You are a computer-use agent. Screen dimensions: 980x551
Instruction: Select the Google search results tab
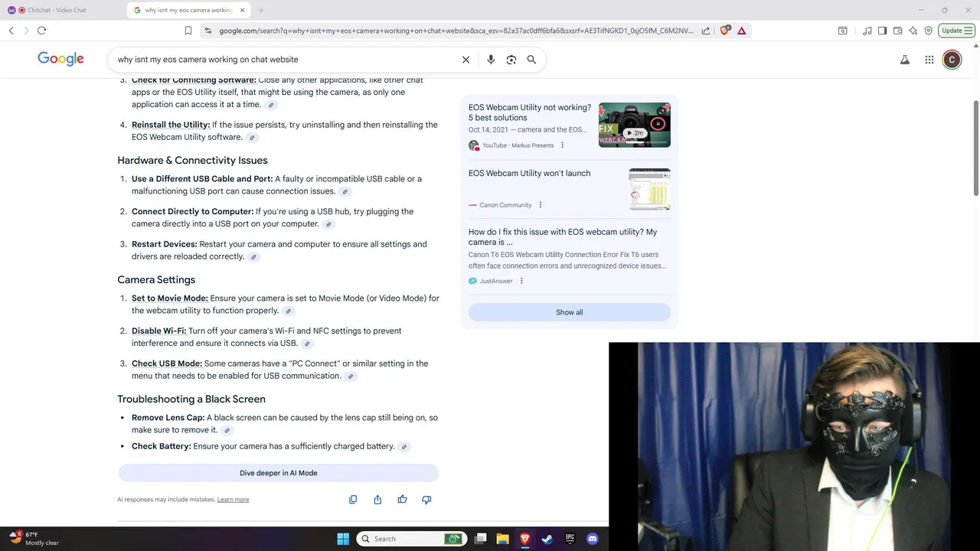tap(188, 10)
